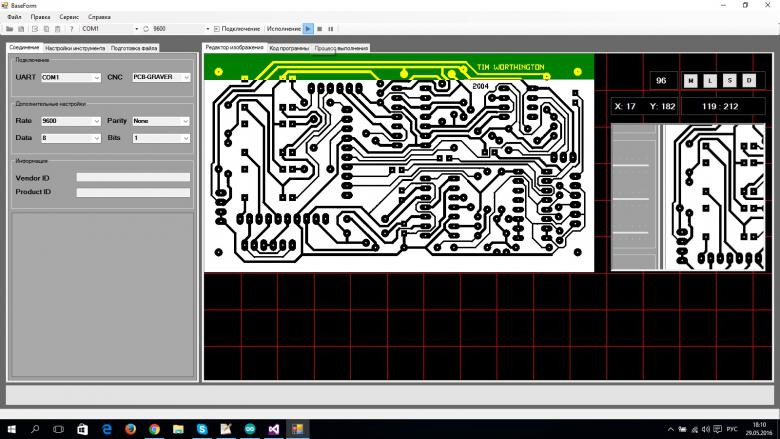Screen dimensions: 780x439
Task: Click the refresh ports icon
Action: (146, 29)
